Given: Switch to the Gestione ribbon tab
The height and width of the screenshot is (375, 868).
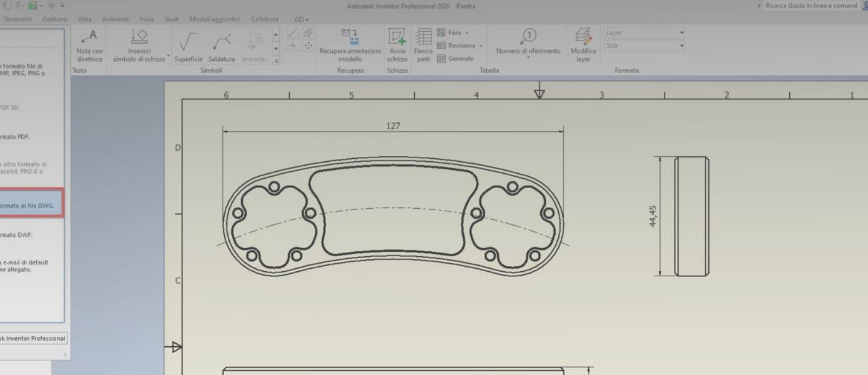Looking at the screenshot, I should [54, 19].
